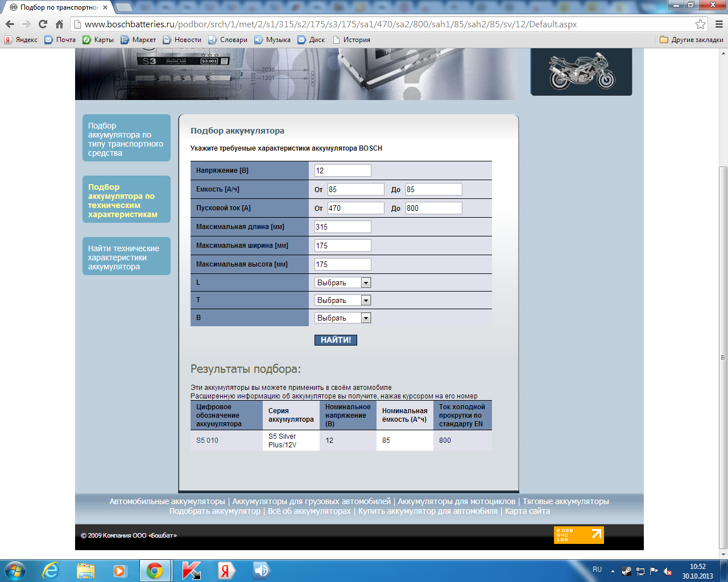Click the browser forward arrow
The width and height of the screenshot is (728, 582).
point(26,24)
